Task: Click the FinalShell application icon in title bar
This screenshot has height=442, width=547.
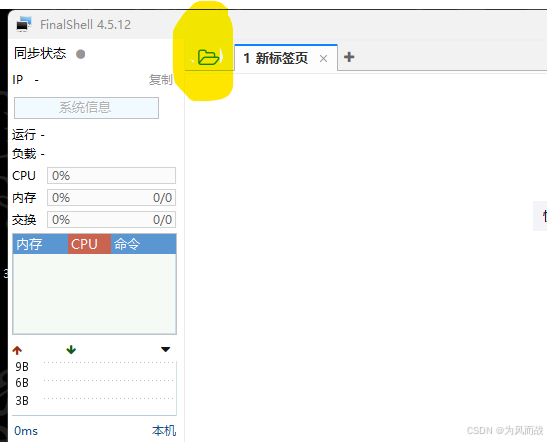Action: tap(24, 24)
